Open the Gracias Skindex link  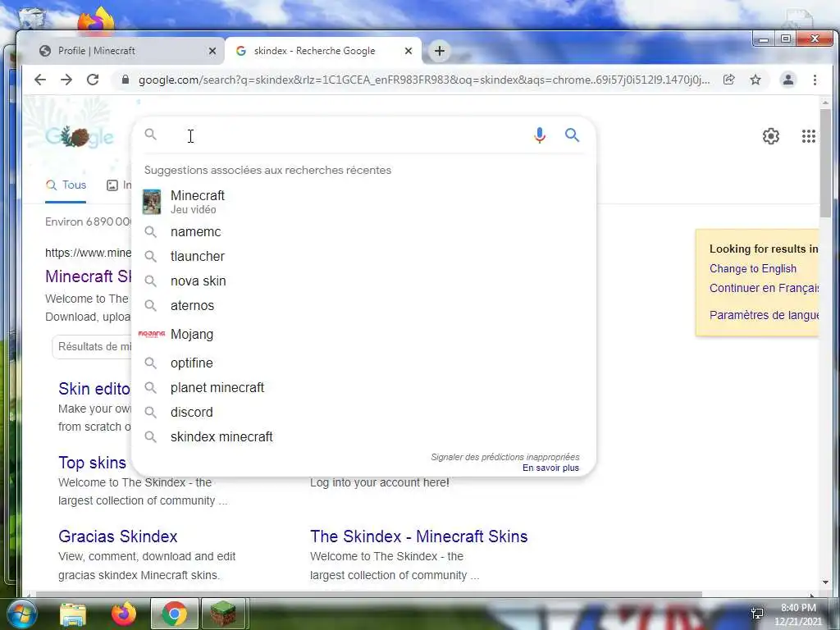pos(118,536)
